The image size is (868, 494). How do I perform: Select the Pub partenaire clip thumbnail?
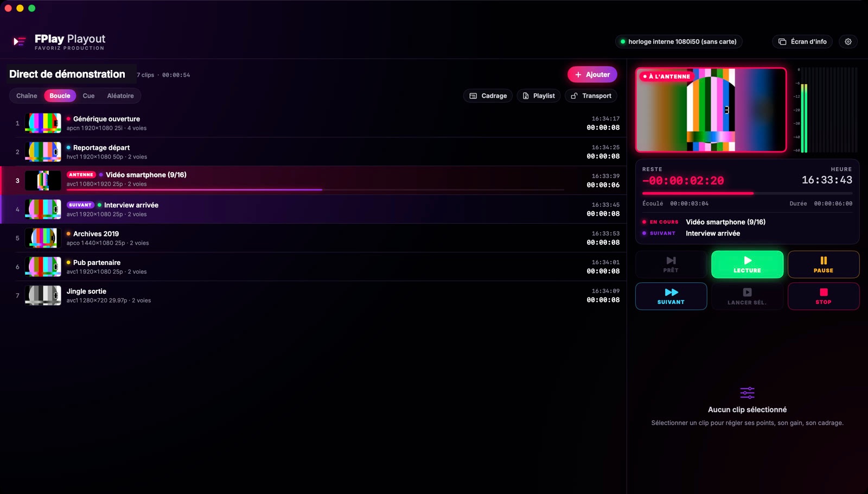pyautogui.click(x=43, y=267)
